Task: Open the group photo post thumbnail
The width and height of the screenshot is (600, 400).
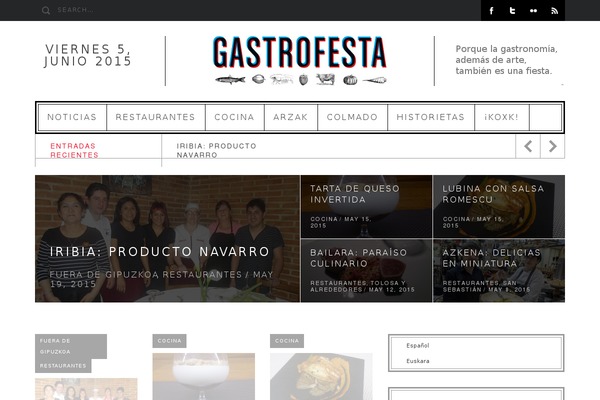Action: point(86,389)
